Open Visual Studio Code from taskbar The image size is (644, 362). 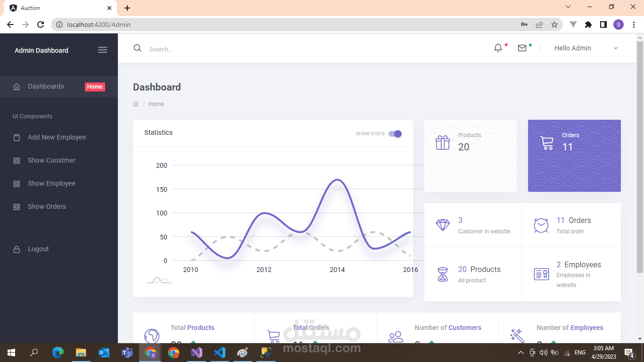[x=219, y=353]
